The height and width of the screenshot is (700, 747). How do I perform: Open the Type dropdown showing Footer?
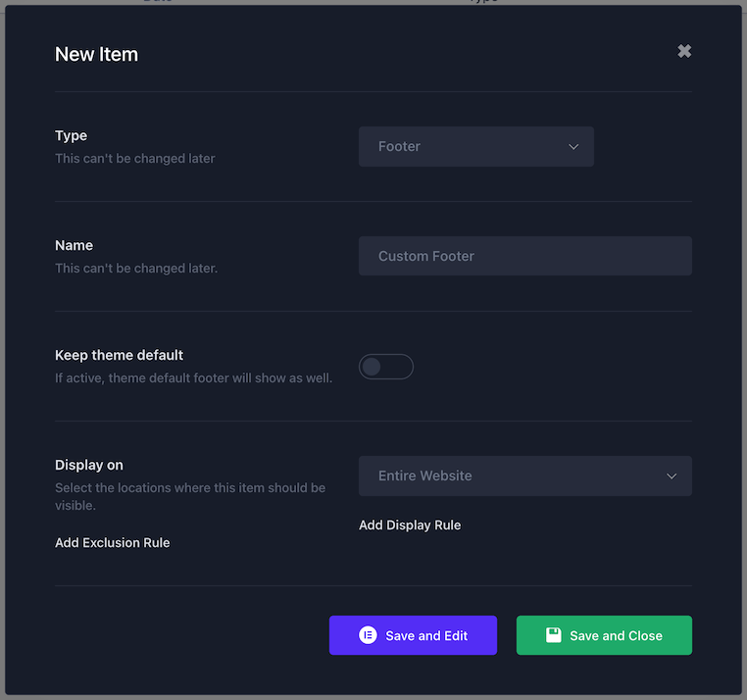pos(475,146)
